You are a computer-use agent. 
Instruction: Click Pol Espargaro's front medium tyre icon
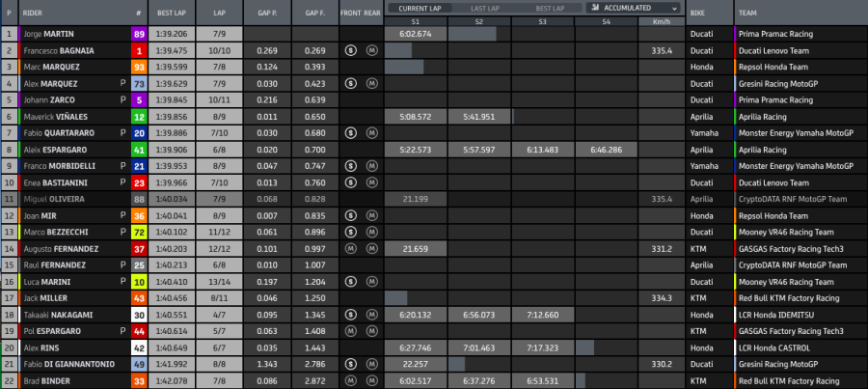click(x=350, y=331)
